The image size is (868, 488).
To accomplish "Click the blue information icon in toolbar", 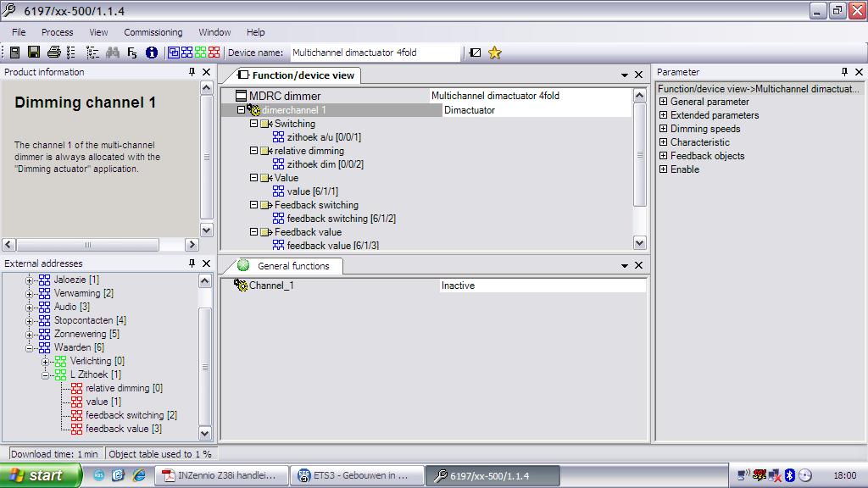I will (152, 53).
